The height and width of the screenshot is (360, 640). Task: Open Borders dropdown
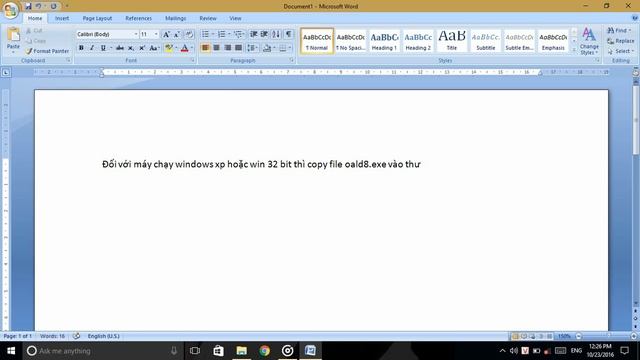tap(289, 48)
